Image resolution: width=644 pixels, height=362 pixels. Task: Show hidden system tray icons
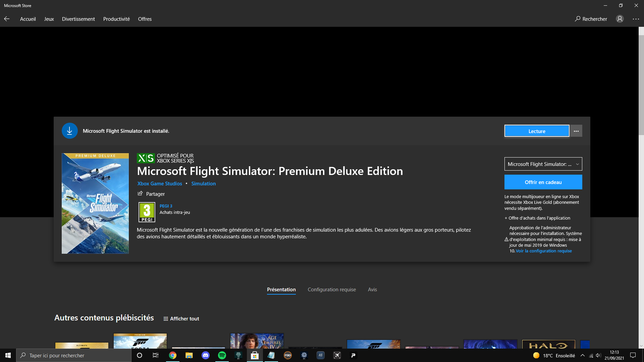pos(583,355)
